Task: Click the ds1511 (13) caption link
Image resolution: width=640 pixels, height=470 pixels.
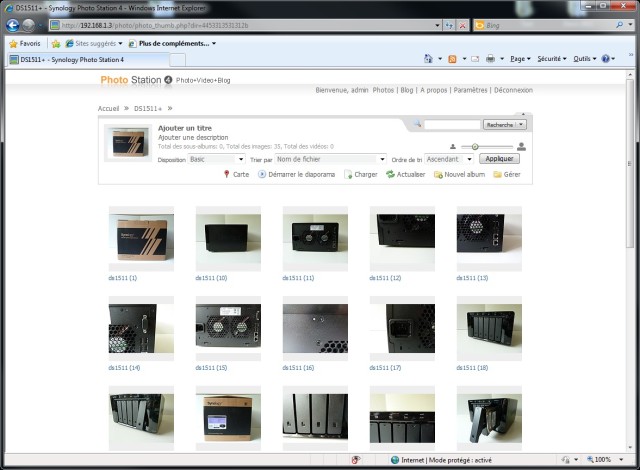Action: 472,278
